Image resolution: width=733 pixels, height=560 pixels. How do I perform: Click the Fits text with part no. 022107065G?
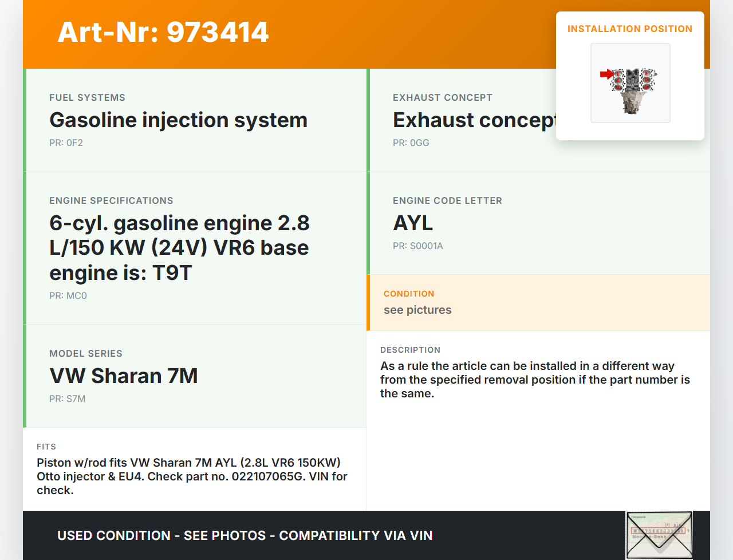[192, 476]
